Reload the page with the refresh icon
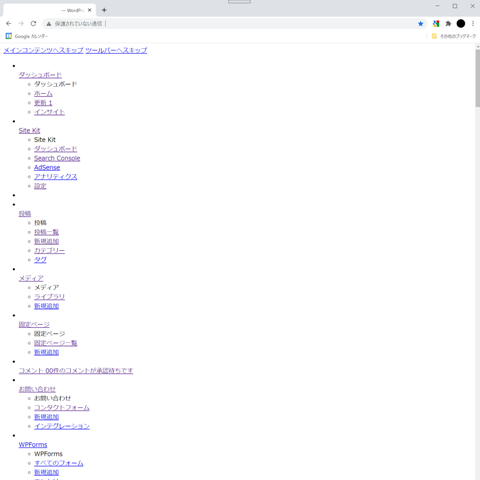Image resolution: width=480 pixels, height=480 pixels. [x=33, y=23]
